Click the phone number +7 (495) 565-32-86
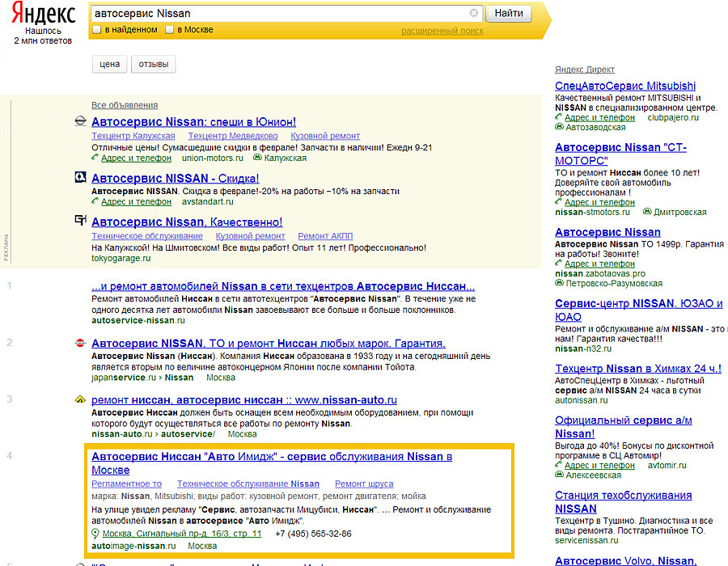 313,534
